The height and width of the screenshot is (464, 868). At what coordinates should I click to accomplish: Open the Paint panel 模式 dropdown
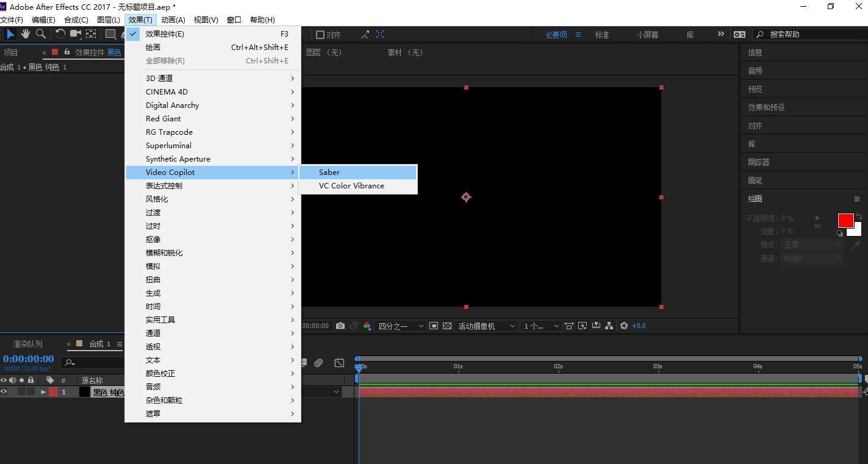tap(812, 244)
